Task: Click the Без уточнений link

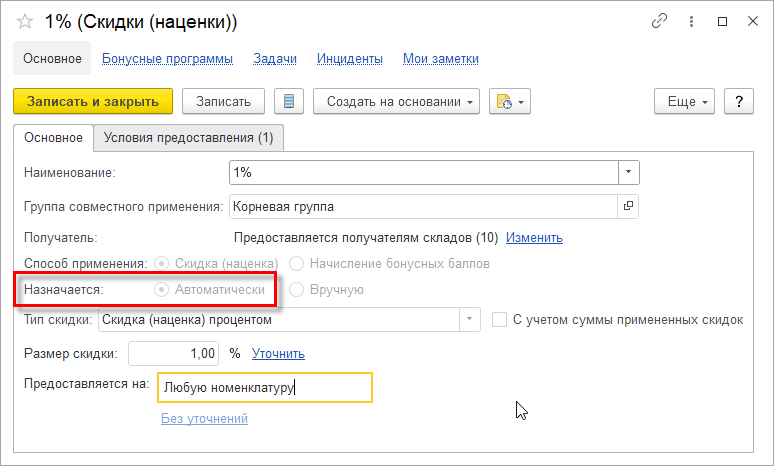Action: coord(204,419)
